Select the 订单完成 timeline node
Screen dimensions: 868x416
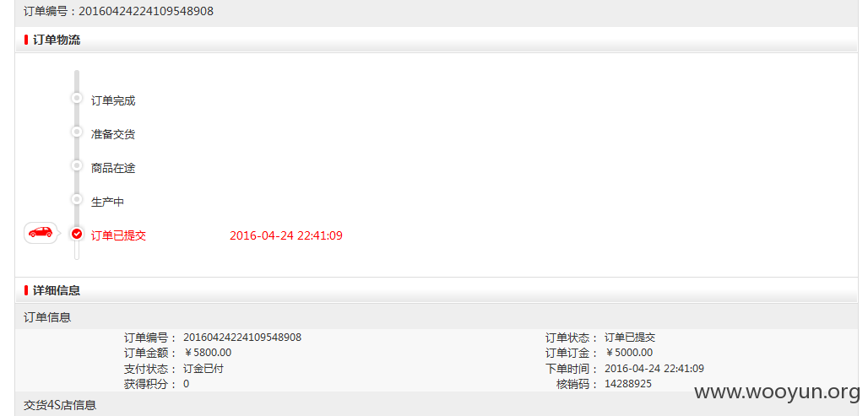click(77, 98)
